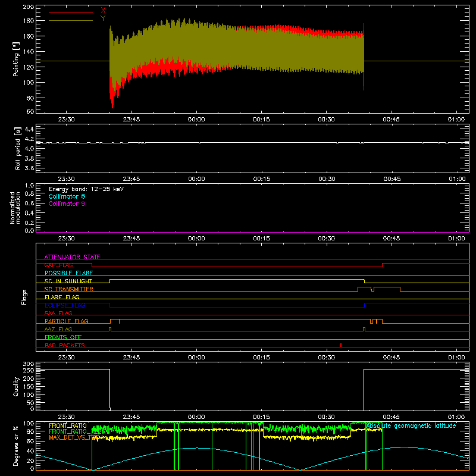Click the SC_IN_SUNLIGHT flag label
This screenshot has height=476, width=476.
click(x=68, y=281)
